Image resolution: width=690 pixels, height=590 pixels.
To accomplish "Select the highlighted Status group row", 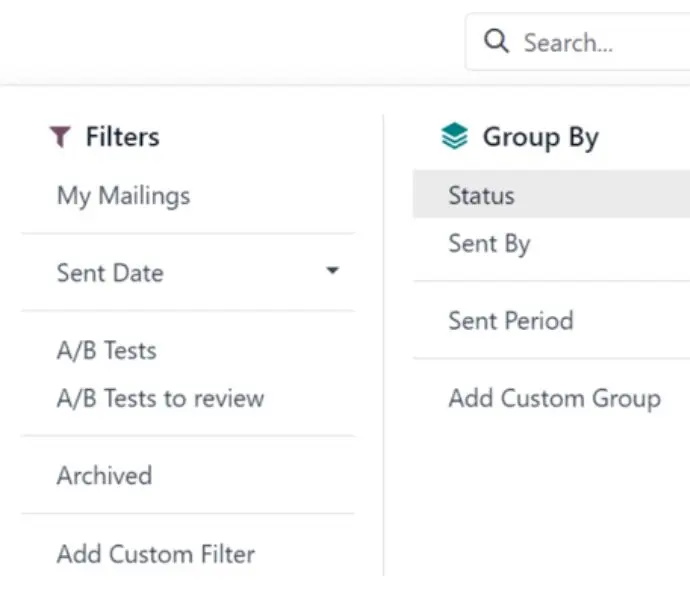I will [x=551, y=194].
